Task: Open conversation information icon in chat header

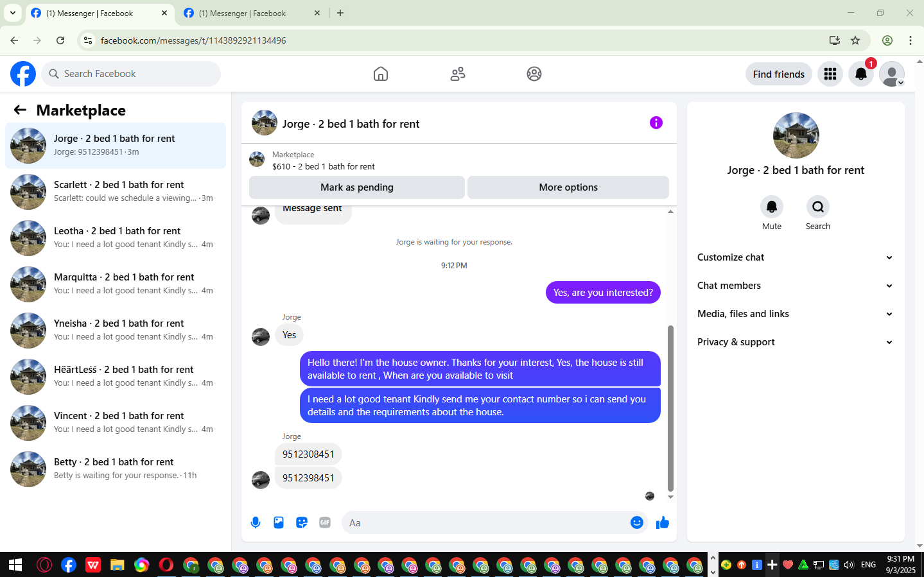Action: [656, 123]
